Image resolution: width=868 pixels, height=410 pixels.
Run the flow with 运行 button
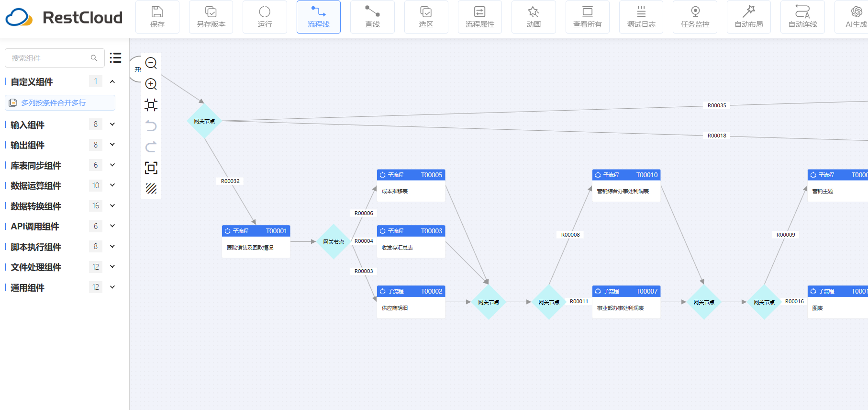[x=265, y=17]
